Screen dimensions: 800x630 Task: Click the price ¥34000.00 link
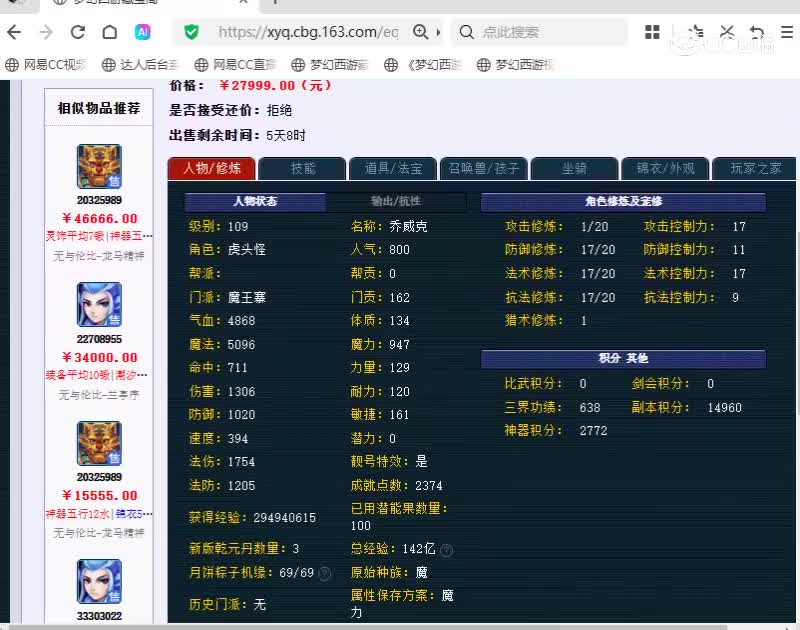pyautogui.click(x=99, y=358)
